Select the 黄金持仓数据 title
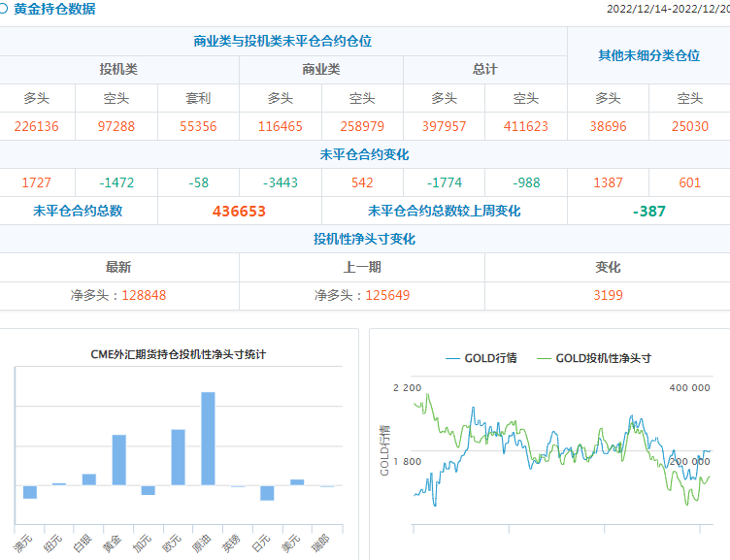This screenshot has height=560, width=730. [54, 9]
